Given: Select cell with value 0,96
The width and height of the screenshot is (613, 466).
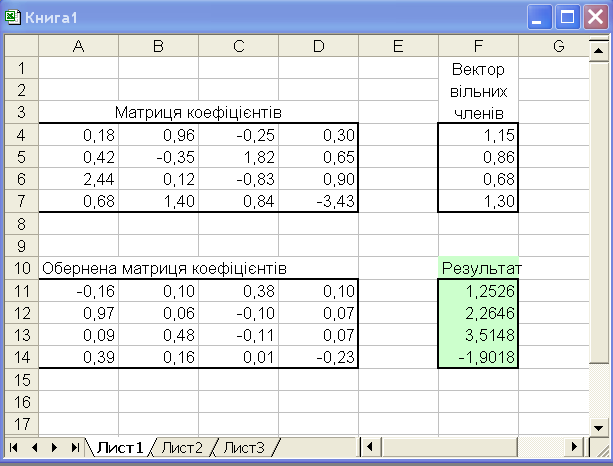Looking at the screenshot, I should click(x=158, y=135).
